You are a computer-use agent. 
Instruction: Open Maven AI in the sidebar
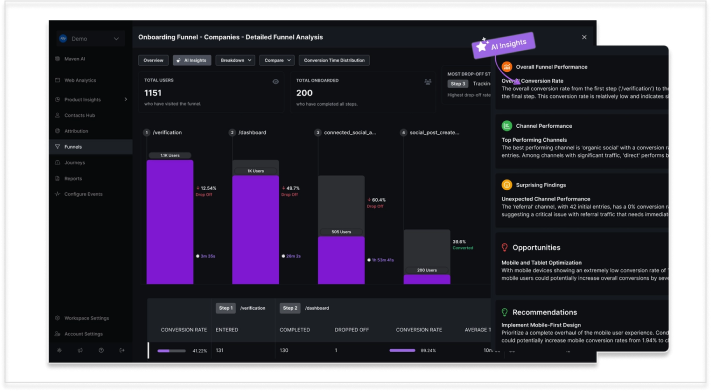[74, 59]
